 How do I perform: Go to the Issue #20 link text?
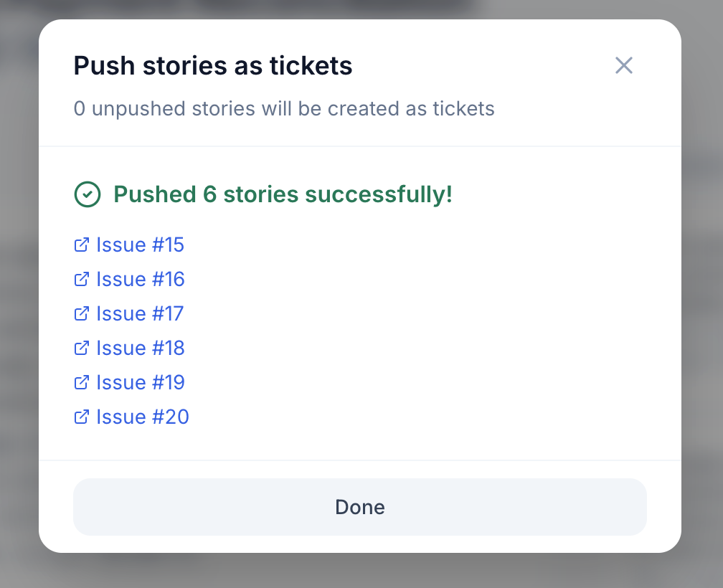click(x=143, y=417)
